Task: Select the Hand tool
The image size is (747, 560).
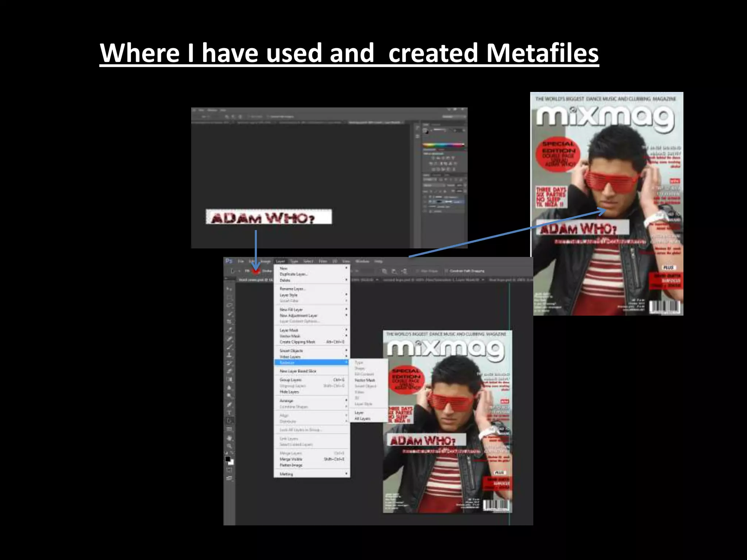Action: click(229, 437)
